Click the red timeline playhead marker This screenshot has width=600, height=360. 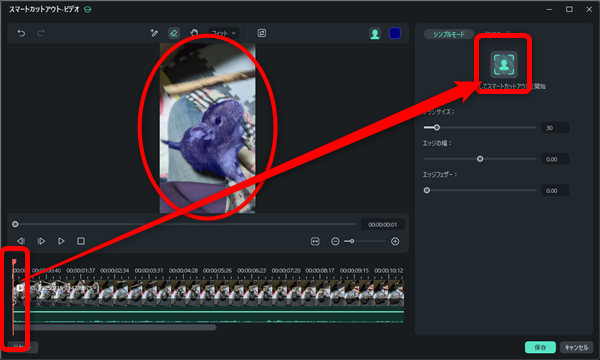click(14, 262)
